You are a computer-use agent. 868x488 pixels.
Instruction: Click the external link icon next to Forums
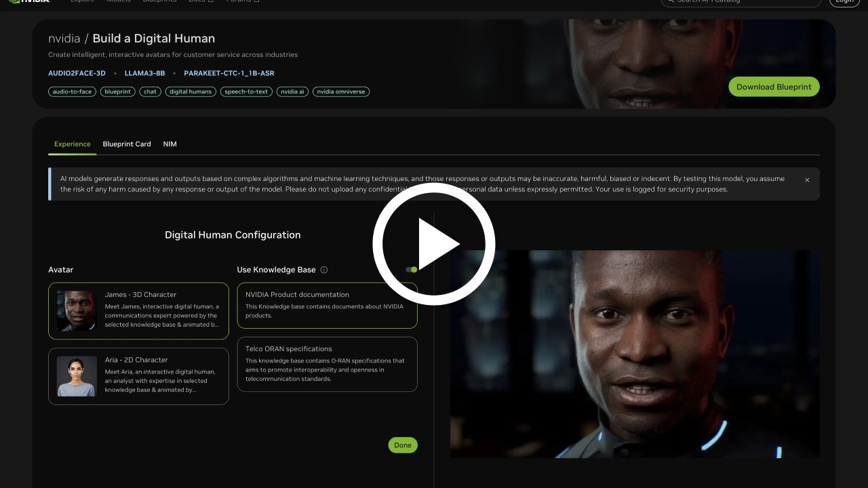click(256, 1)
